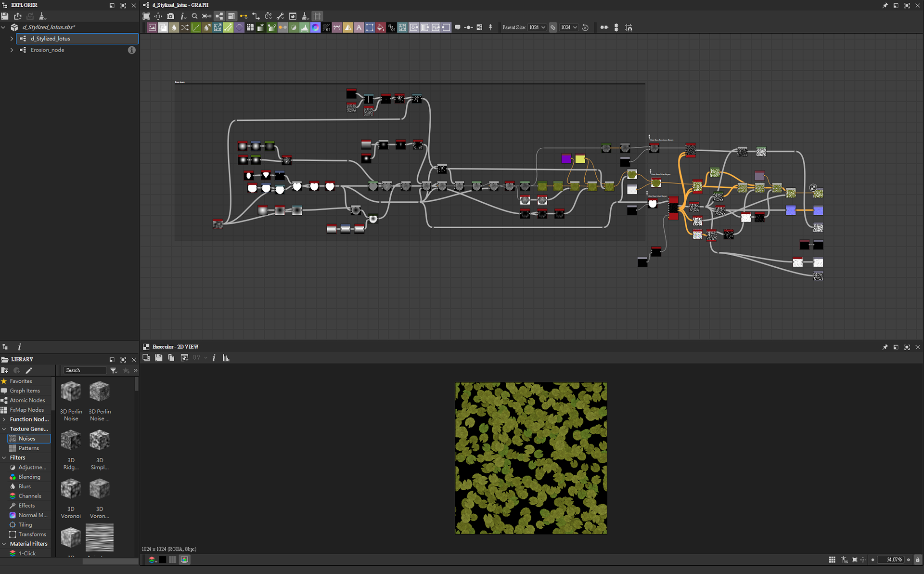Open the Favorites section in Library
The width and height of the screenshot is (924, 574).
(21, 381)
